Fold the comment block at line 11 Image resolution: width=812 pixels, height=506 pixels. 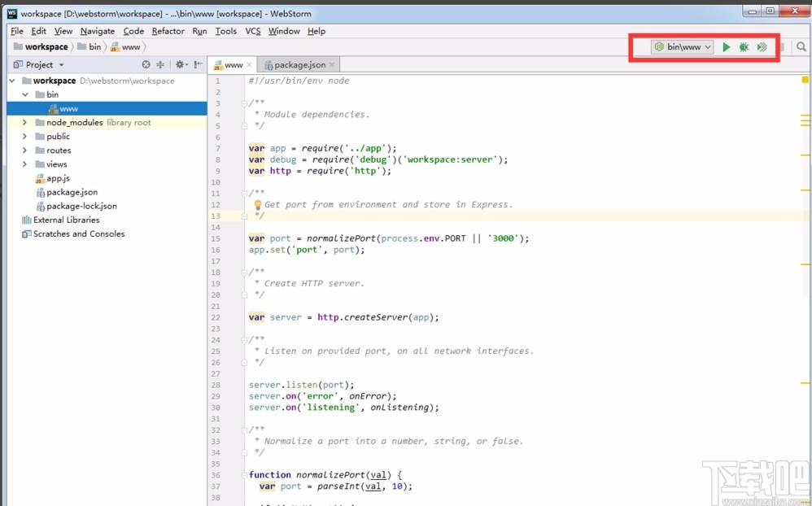coord(244,194)
